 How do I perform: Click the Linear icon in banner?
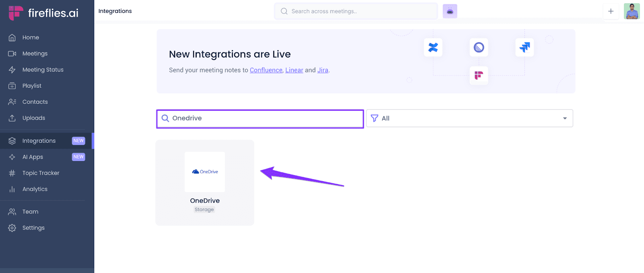tap(479, 48)
